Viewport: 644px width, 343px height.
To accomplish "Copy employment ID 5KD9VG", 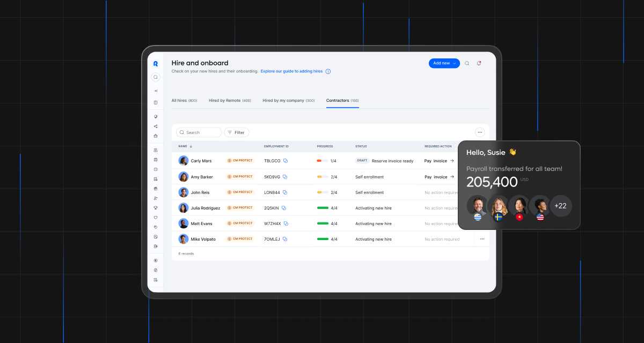I will point(285,177).
